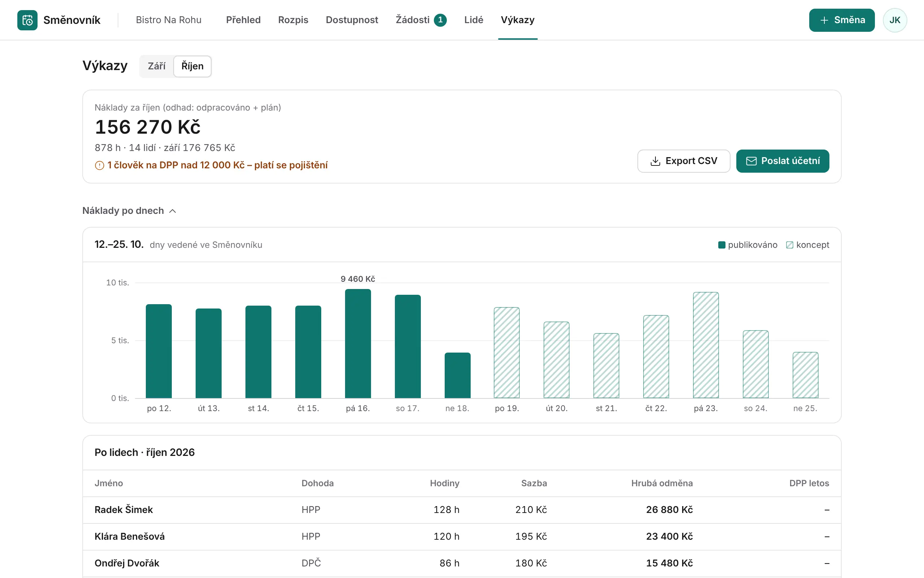
Task: Switch to the Září month
Action: pyautogui.click(x=157, y=66)
